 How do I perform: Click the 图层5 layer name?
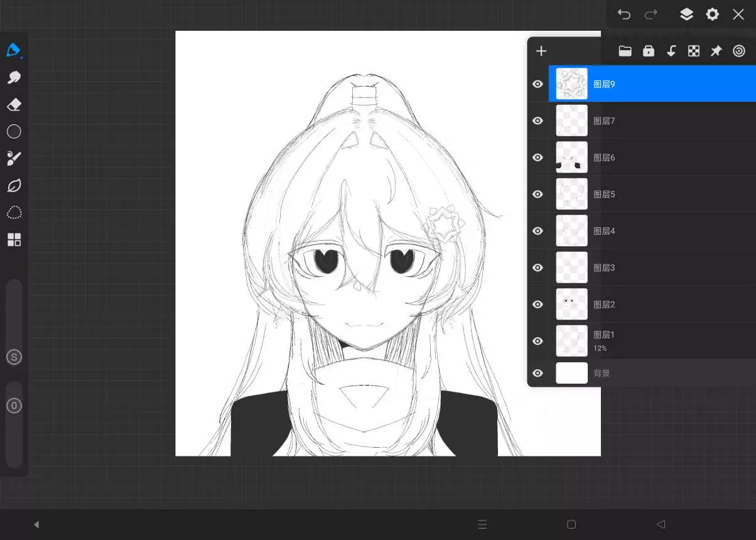(604, 194)
